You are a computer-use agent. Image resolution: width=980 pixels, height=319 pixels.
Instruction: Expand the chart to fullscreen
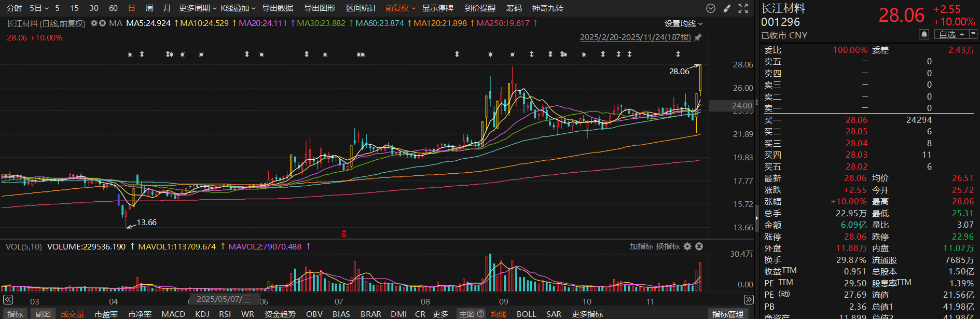tap(743, 8)
